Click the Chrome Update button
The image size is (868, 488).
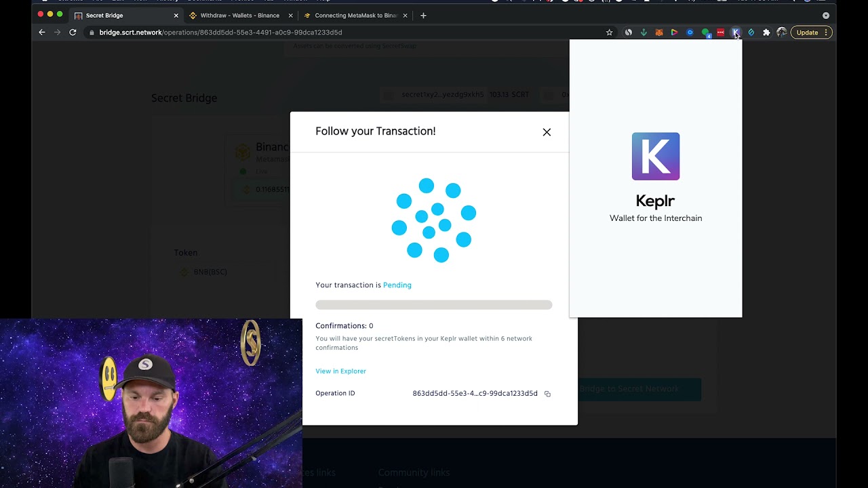pyautogui.click(x=807, y=33)
